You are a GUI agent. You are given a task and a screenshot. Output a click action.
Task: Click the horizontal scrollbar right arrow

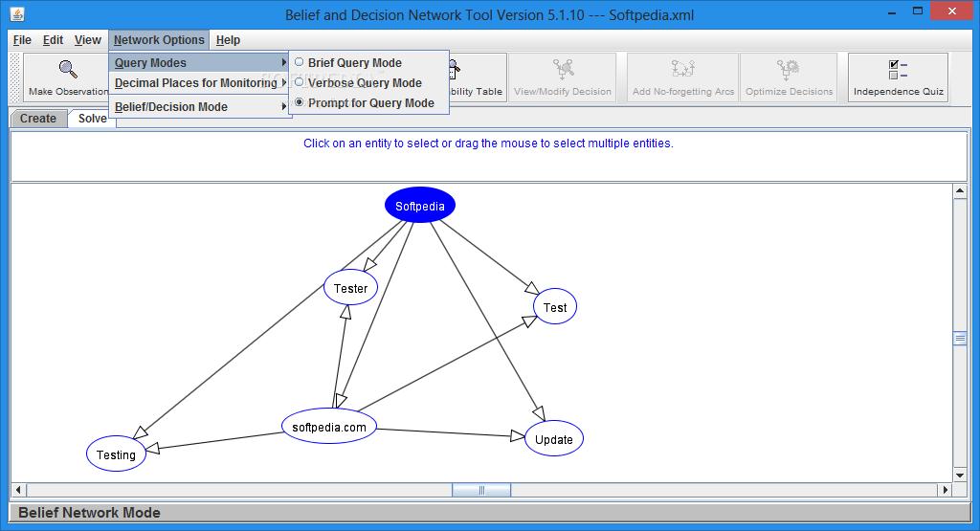coord(946,490)
